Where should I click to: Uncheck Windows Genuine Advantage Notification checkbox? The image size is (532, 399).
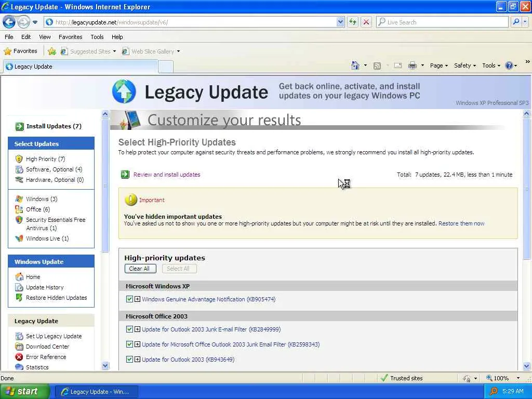(x=129, y=299)
